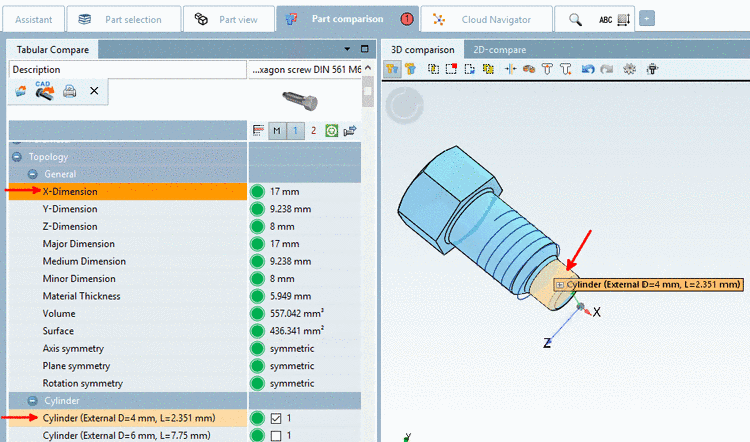Click the magnifier search icon in top tab bar

[575, 20]
